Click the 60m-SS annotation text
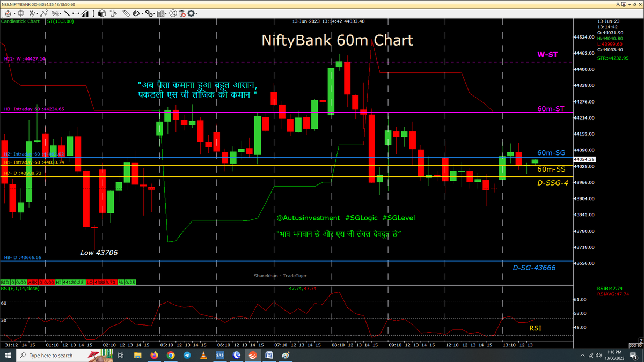 point(551,169)
